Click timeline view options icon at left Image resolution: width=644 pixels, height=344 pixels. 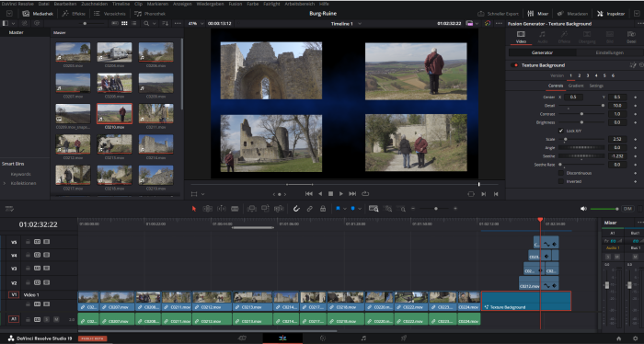pos(9,209)
